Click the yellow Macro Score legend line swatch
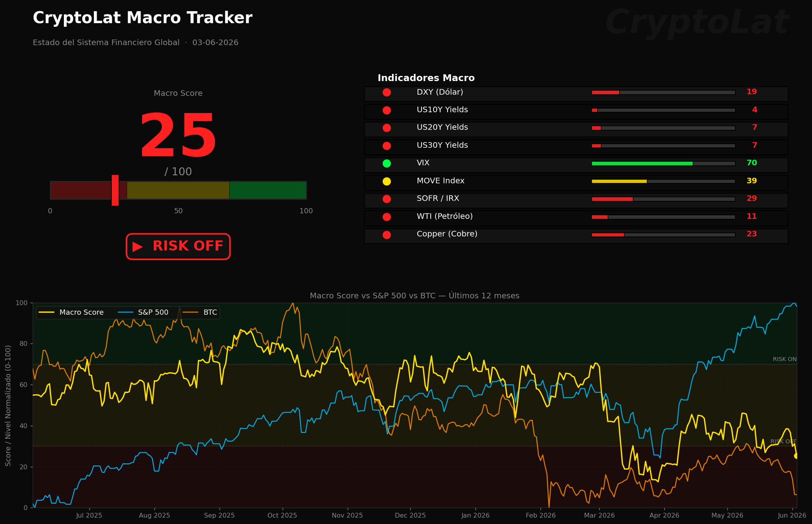 pyautogui.click(x=47, y=312)
